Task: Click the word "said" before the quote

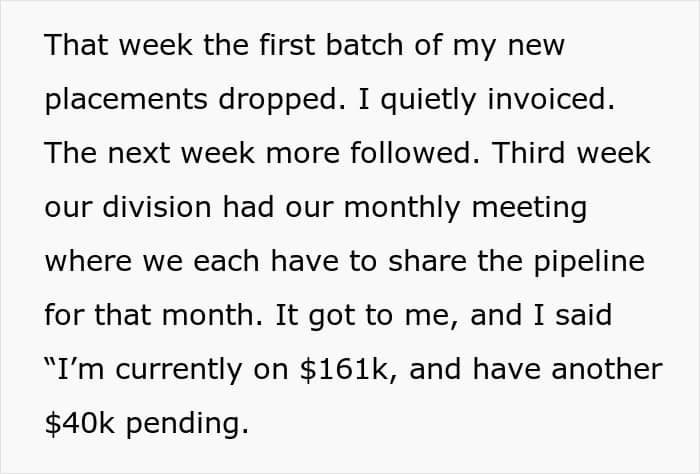Action: (x=583, y=315)
